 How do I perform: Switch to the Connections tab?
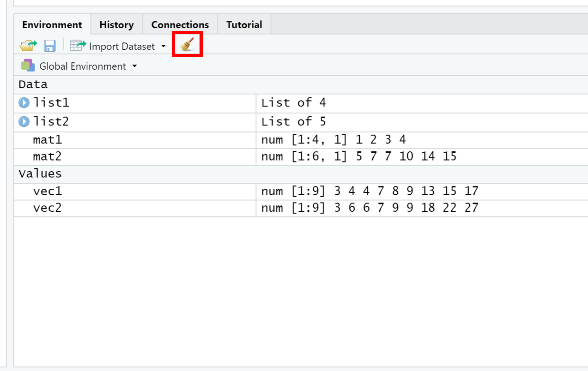(x=180, y=24)
